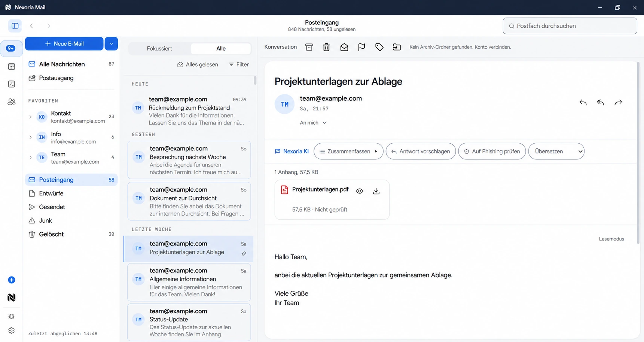
Task: Open the Filter menu
Action: point(239,64)
